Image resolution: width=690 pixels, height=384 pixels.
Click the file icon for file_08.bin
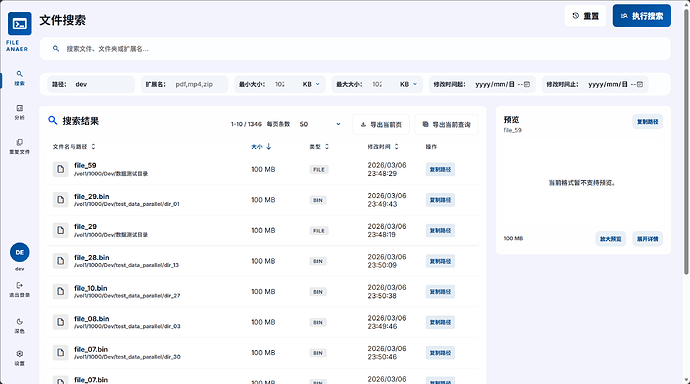61,322
